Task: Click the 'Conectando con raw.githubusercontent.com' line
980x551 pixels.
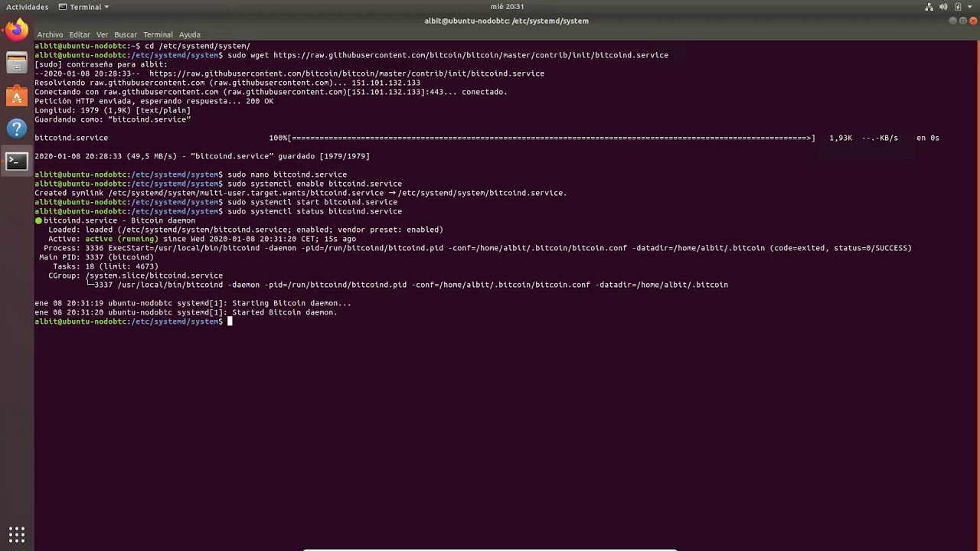Action: [x=271, y=92]
